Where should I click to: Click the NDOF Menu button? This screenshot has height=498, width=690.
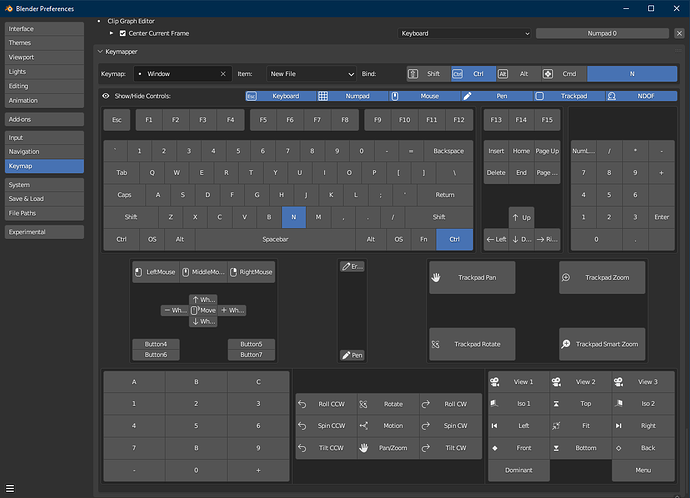pyautogui.click(x=643, y=470)
